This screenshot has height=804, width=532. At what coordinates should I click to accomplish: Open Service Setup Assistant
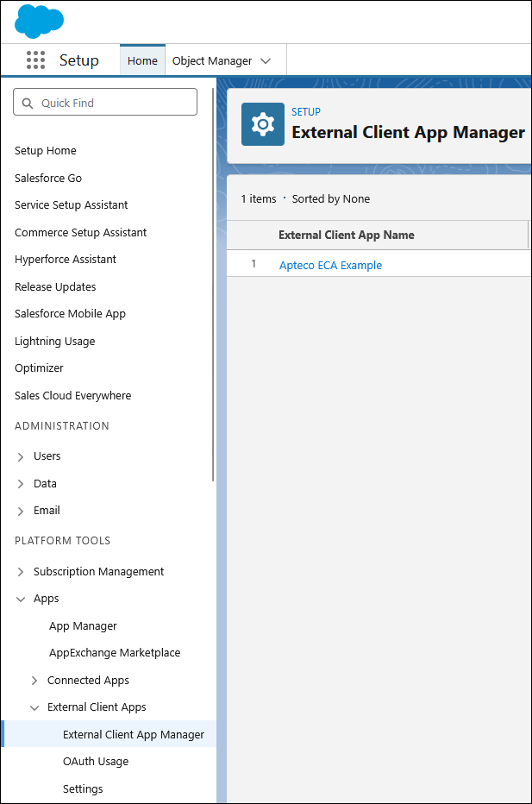(72, 205)
